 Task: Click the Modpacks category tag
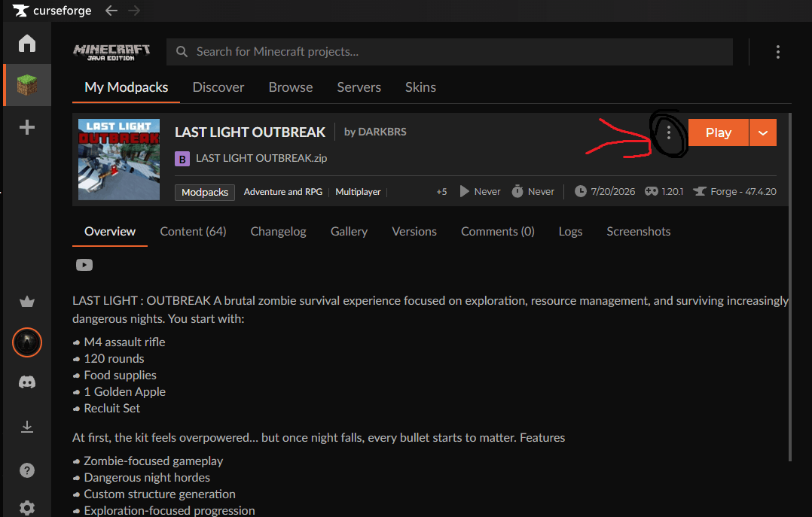coord(205,192)
